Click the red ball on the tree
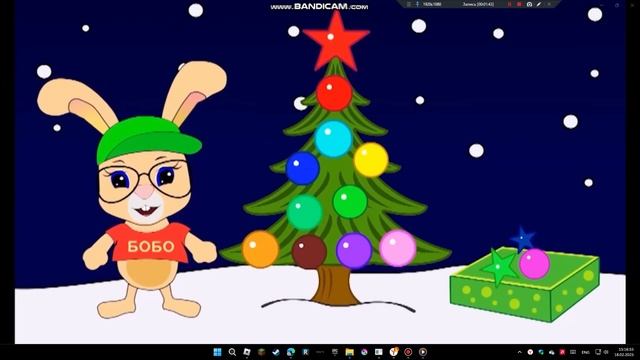The width and height of the screenshot is (640, 360). [334, 93]
